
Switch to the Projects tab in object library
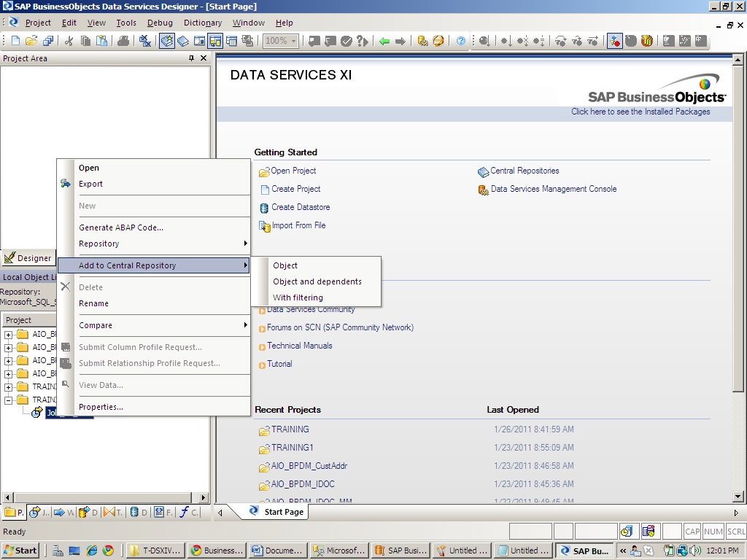click(x=14, y=513)
